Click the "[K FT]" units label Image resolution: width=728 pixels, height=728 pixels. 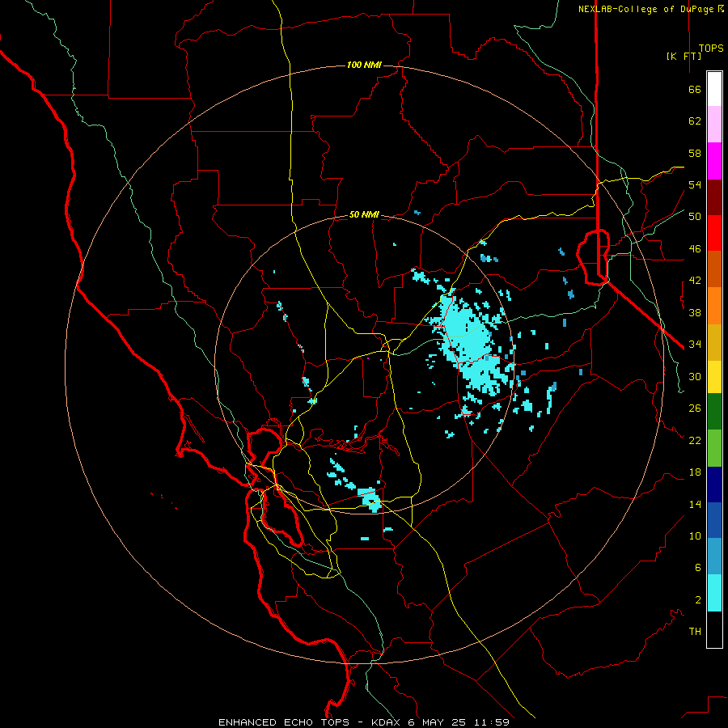(684, 56)
